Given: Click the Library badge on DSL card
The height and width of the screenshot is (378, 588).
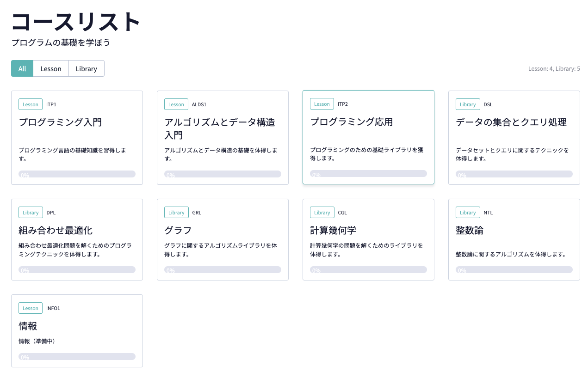Looking at the screenshot, I should coord(468,104).
